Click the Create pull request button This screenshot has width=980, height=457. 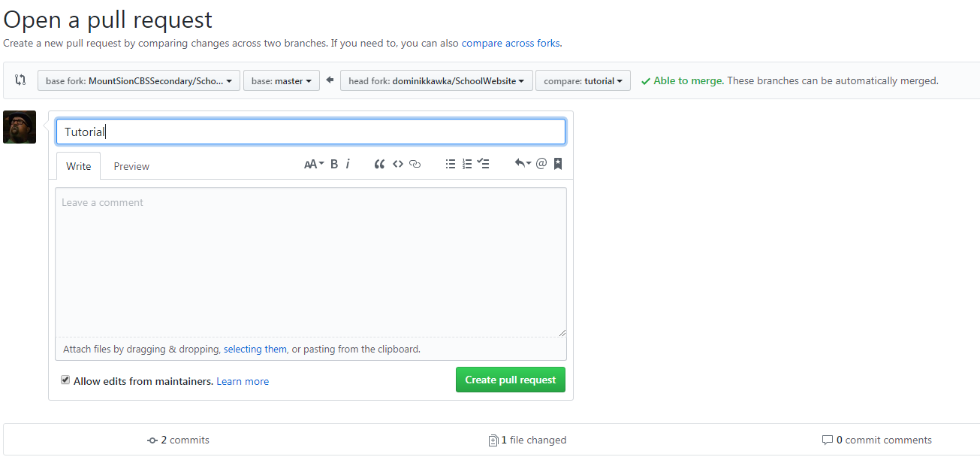(511, 380)
